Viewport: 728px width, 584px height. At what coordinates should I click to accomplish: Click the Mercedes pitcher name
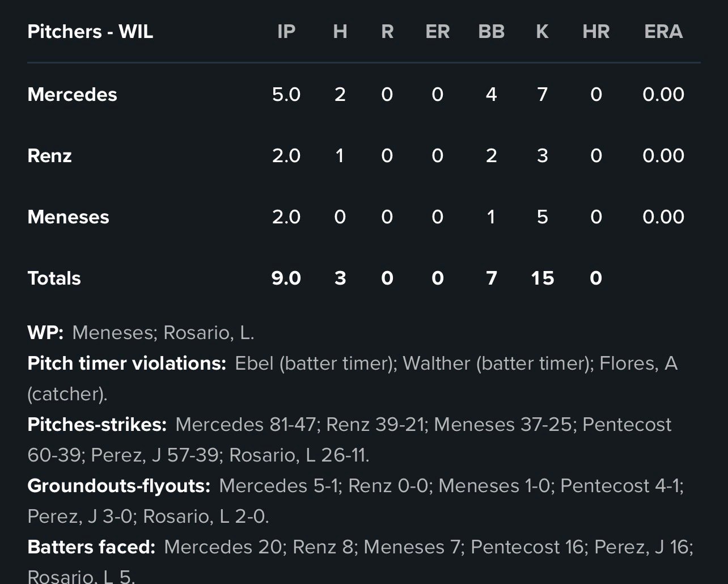click(x=72, y=94)
